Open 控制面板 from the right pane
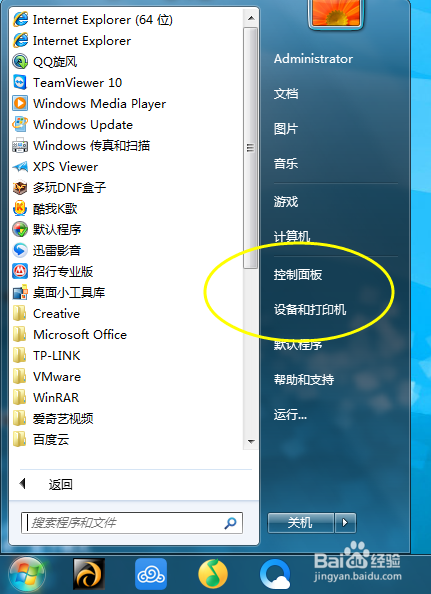This screenshot has width=431, height=594. [298, 275]
